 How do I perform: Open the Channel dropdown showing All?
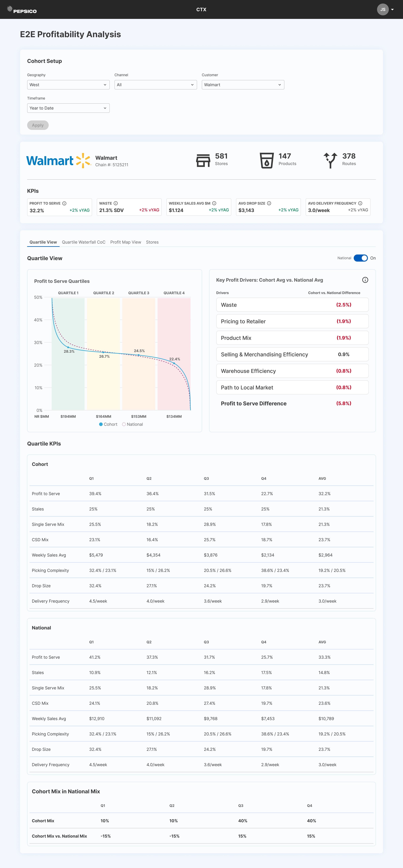155,85
